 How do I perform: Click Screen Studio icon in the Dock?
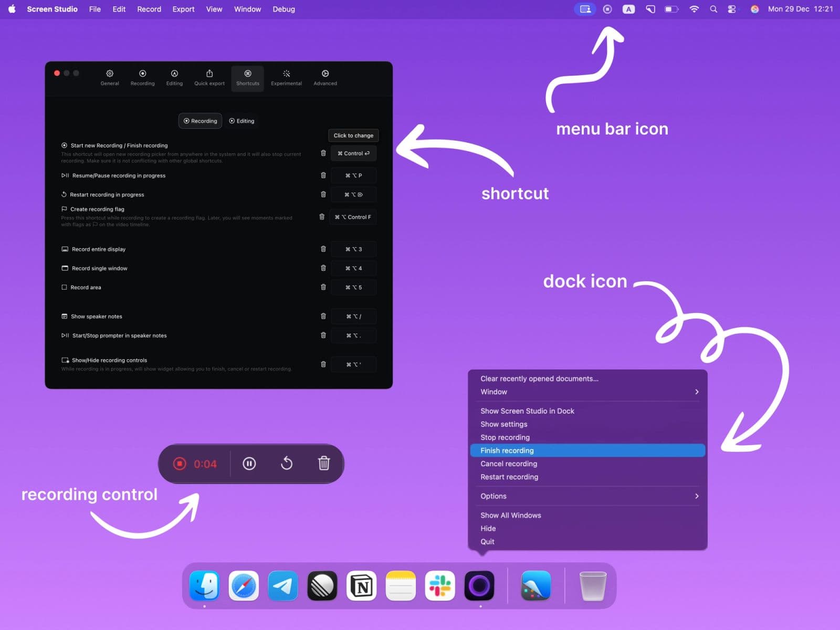click(479, 585)
